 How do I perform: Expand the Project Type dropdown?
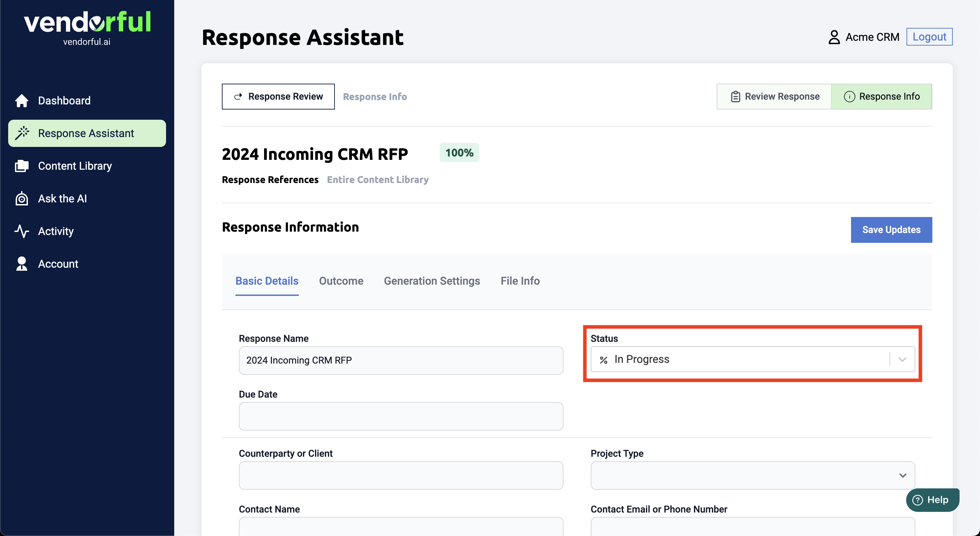752,475
